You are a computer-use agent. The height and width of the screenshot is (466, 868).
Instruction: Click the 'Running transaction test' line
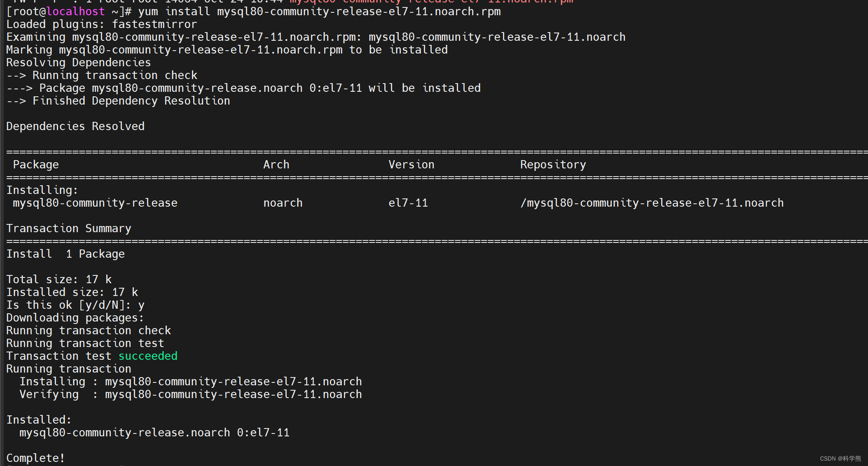point(85,343)
